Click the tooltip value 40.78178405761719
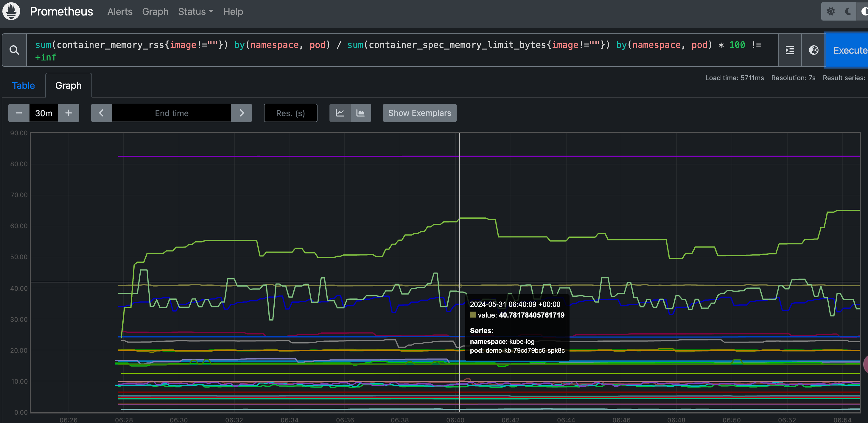Image resolution: width=868 pixels, height=423 pixels. pos(531,315)
